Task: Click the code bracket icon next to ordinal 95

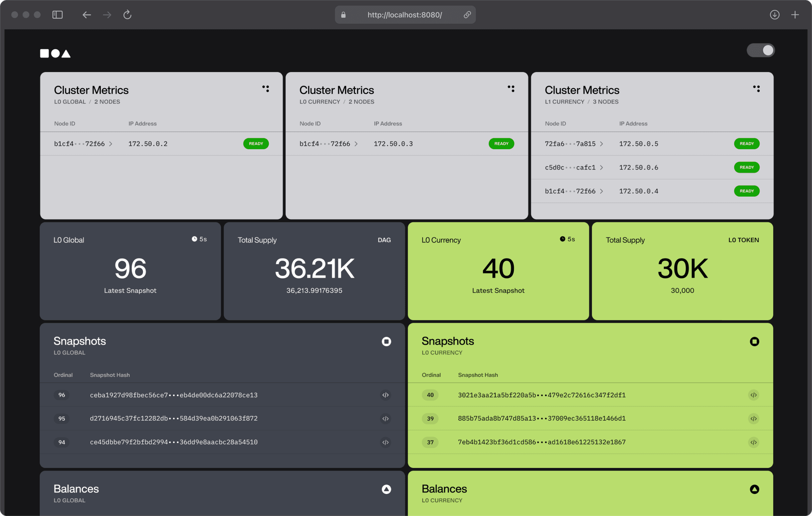Action: point(385,418)
